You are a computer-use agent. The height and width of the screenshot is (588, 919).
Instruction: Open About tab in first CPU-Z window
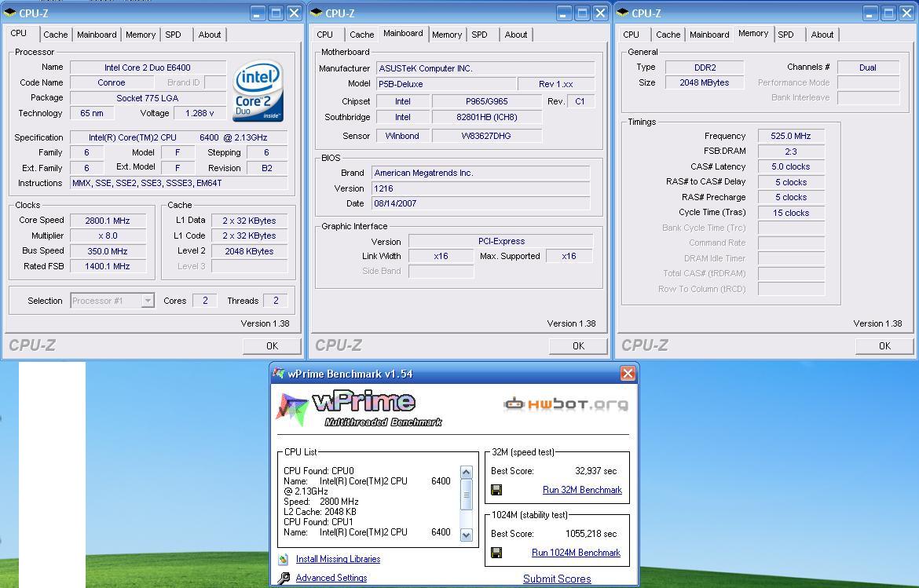[x=209, y=35]
